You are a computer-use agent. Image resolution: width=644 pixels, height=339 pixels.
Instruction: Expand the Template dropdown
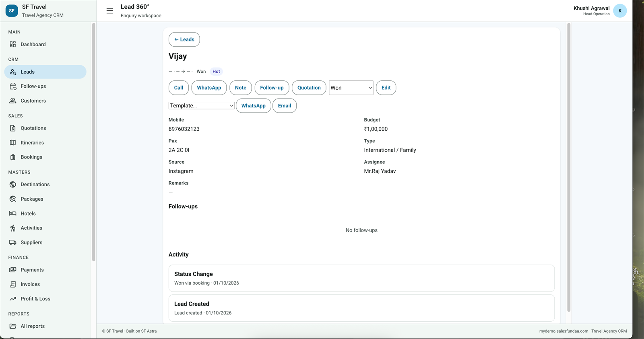pyautogui.click(x=201, y=106)
